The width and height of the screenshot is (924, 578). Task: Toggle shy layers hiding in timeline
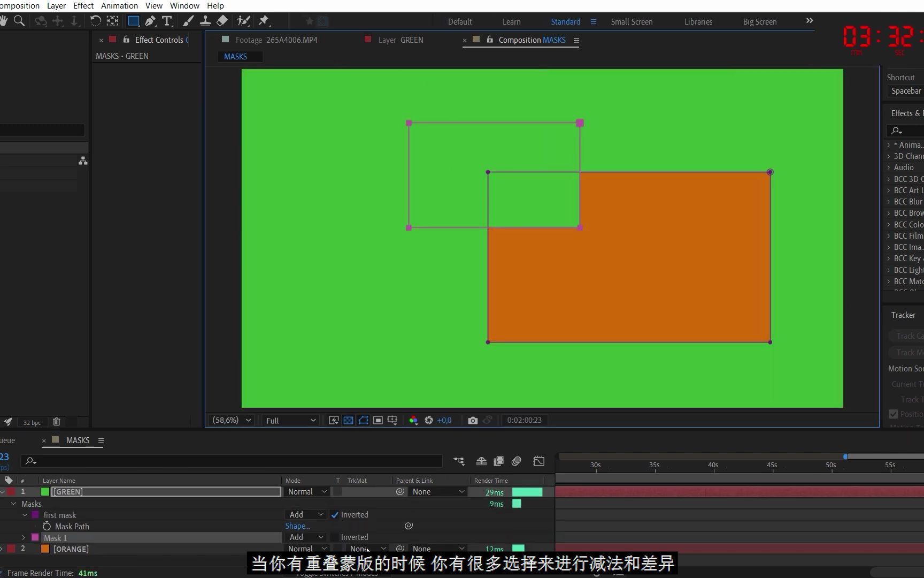pyautogui.click(x=481, y=461)
